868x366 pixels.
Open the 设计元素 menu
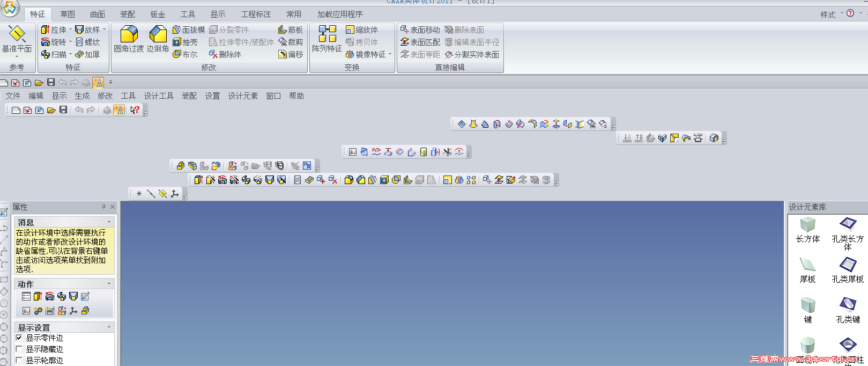click(x=243, y=96)
